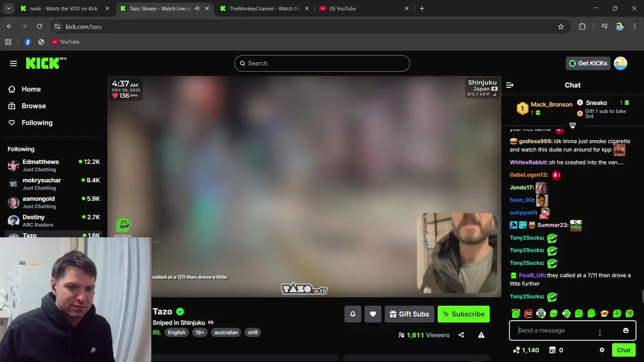Click WhitexRabbit username in chat
The width and height of the screenshot is (644, 362).
pos(528,162)
